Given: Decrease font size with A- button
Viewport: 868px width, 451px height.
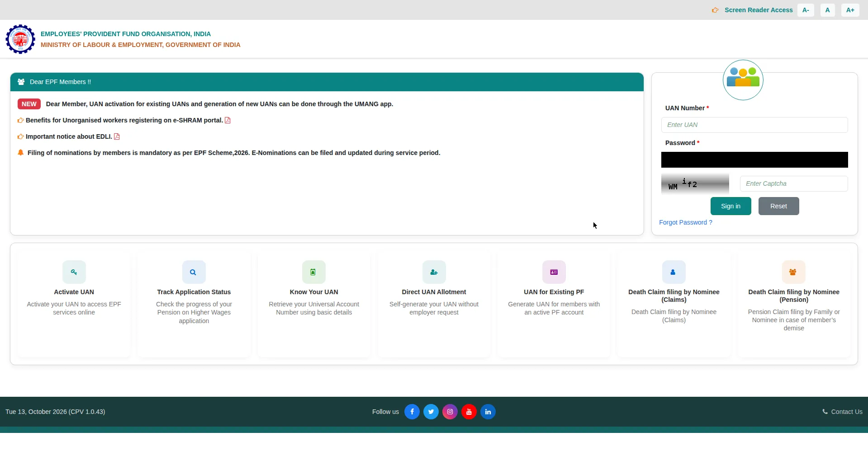Looking at the screenshot, I should [806, 10].
